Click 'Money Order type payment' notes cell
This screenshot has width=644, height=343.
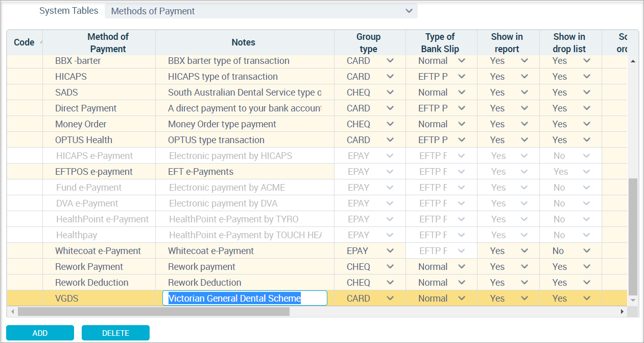coord(245,124)
